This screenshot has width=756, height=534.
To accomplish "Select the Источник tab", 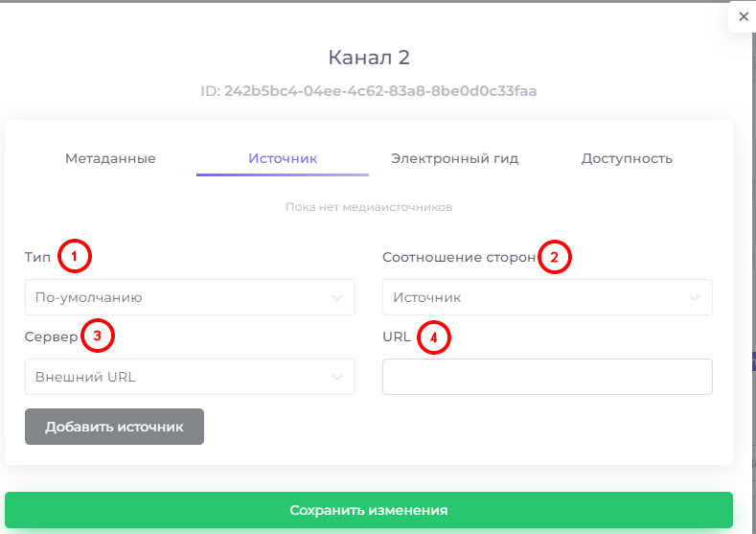I will [x=283, y=158].
